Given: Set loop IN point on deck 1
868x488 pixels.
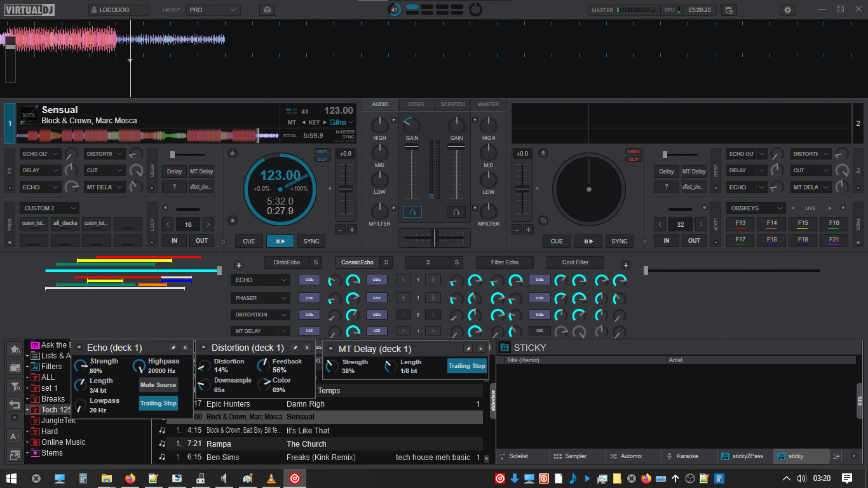Looking at the screenshot, I should click(x=174, y=241).
